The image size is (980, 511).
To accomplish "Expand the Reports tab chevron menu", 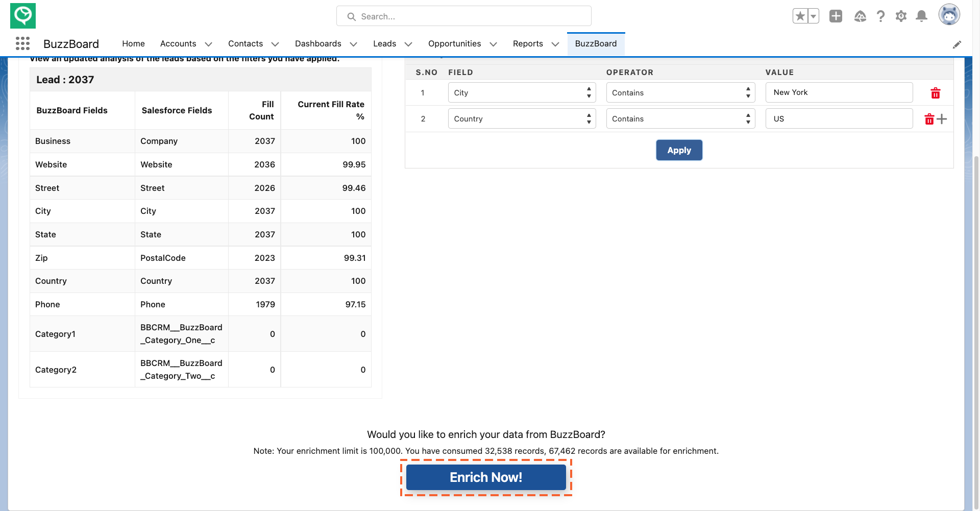I will click(x=555, y=44).
